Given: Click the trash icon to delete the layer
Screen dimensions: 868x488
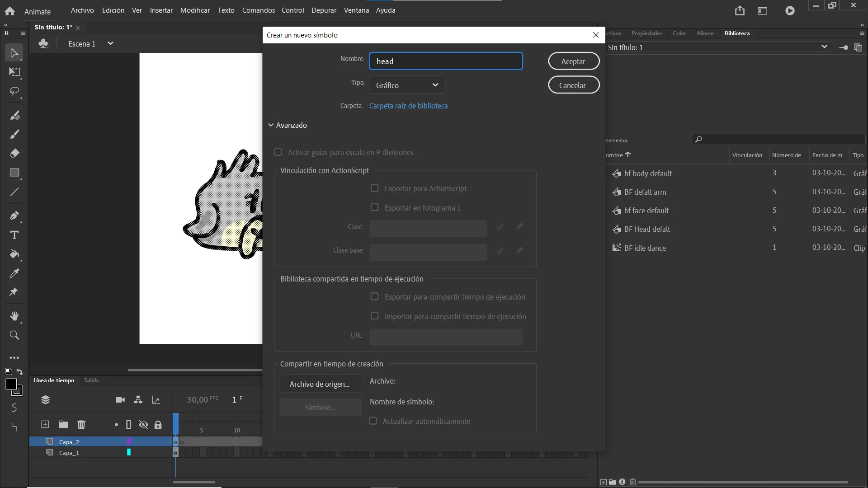Looking at the screenshot, I should (x=81, y=424).
